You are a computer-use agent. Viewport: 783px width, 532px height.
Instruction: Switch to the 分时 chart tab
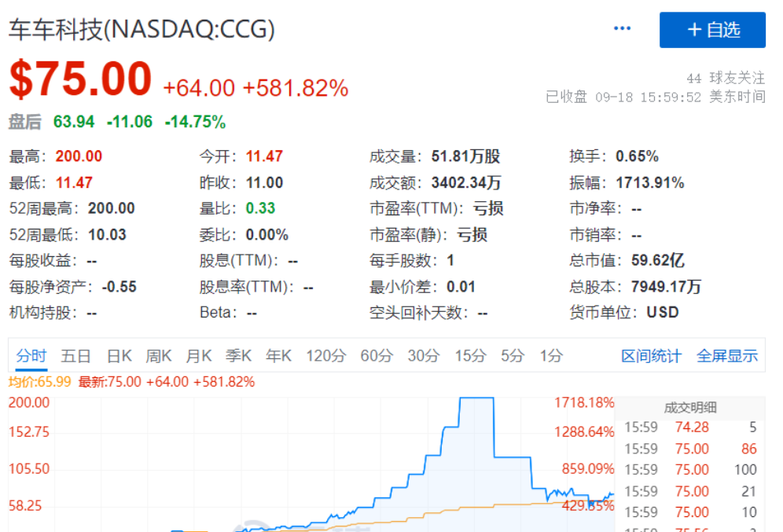pos(31,356)
